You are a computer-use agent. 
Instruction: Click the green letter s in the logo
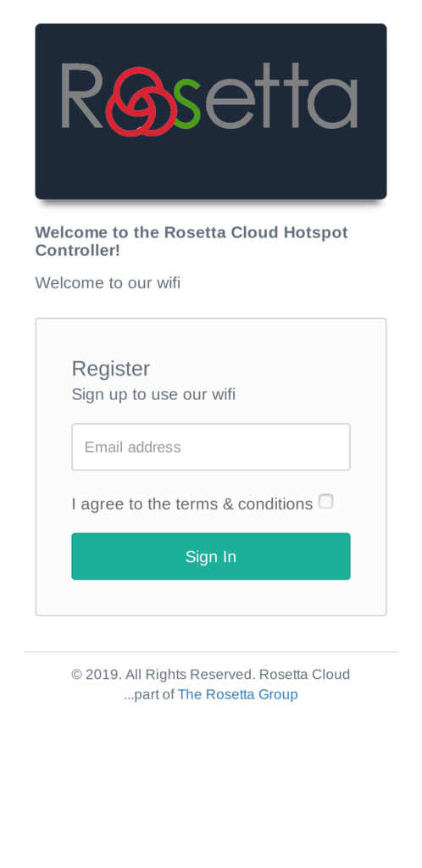click(x=187, y=104)
